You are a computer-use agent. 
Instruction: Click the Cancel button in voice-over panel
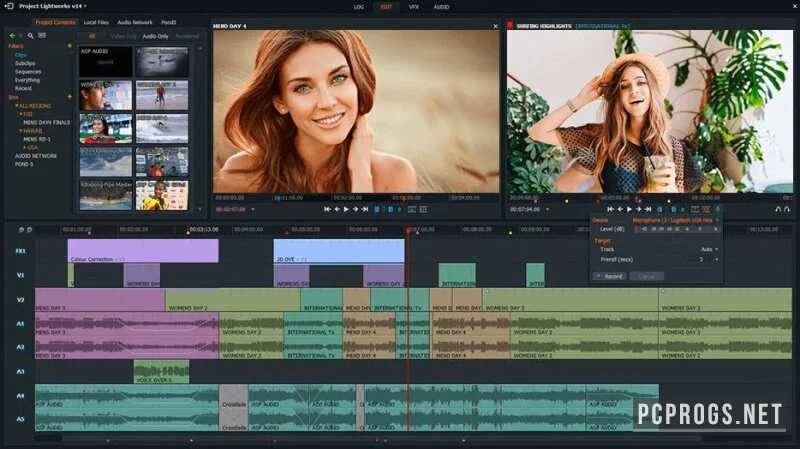tap(646, 276)
